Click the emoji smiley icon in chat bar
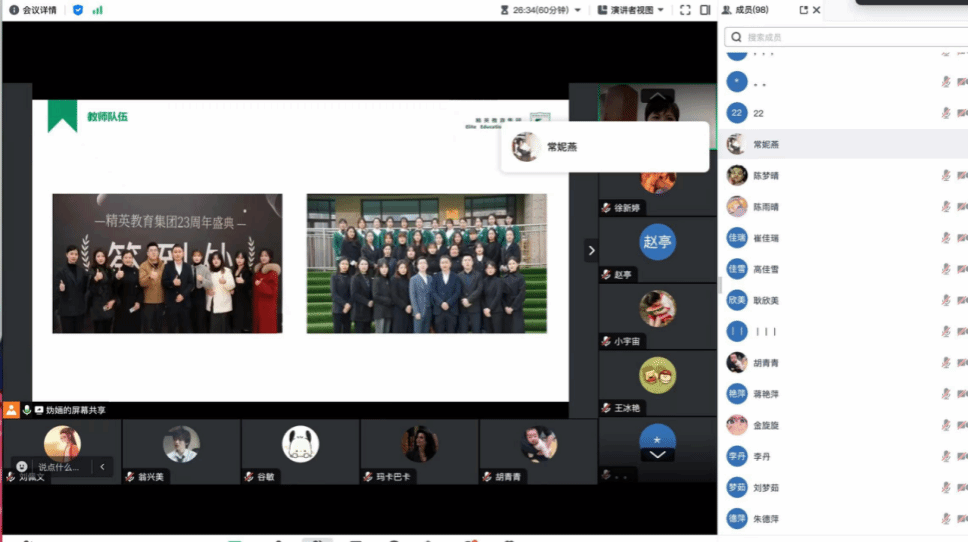The width and height of the screenshot is (968, 543). tap(22, 466)
